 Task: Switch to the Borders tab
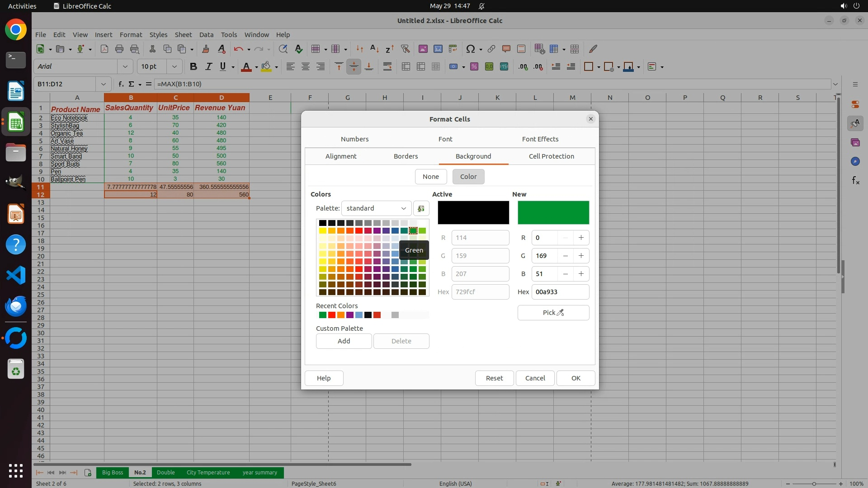[x=406, y=156]
